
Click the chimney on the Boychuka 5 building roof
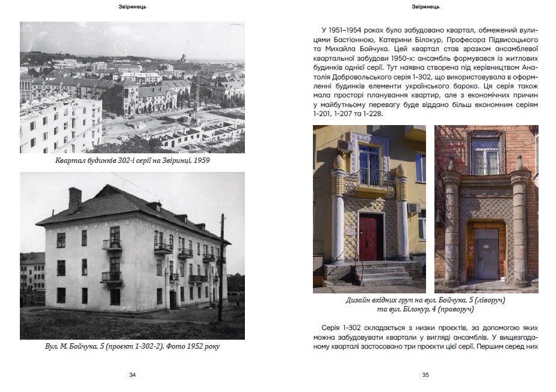click(74, 200)
